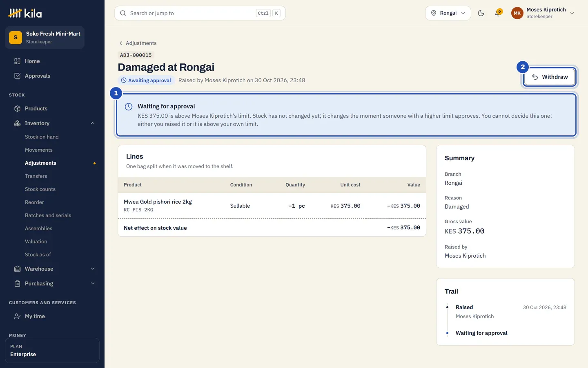Open Batches and serials
This screenshot has height=368, width=588.
coord(48,215)
